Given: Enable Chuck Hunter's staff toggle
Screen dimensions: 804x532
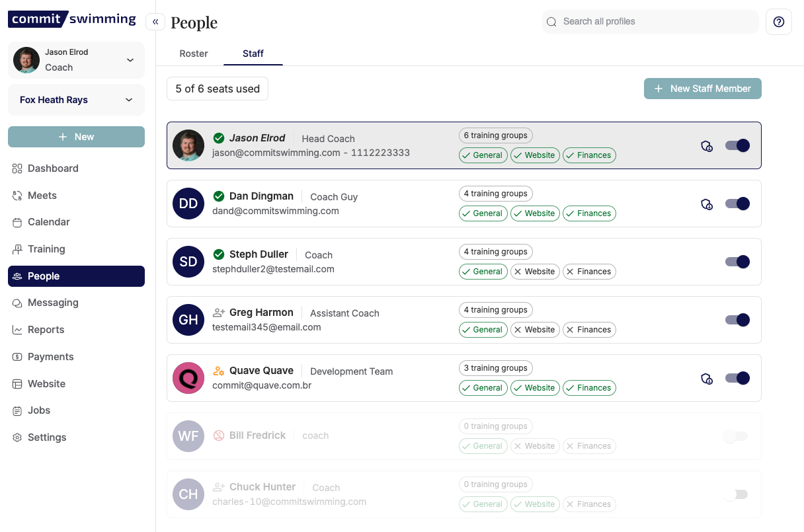Looking at the screenshot, I should point(736,494).
